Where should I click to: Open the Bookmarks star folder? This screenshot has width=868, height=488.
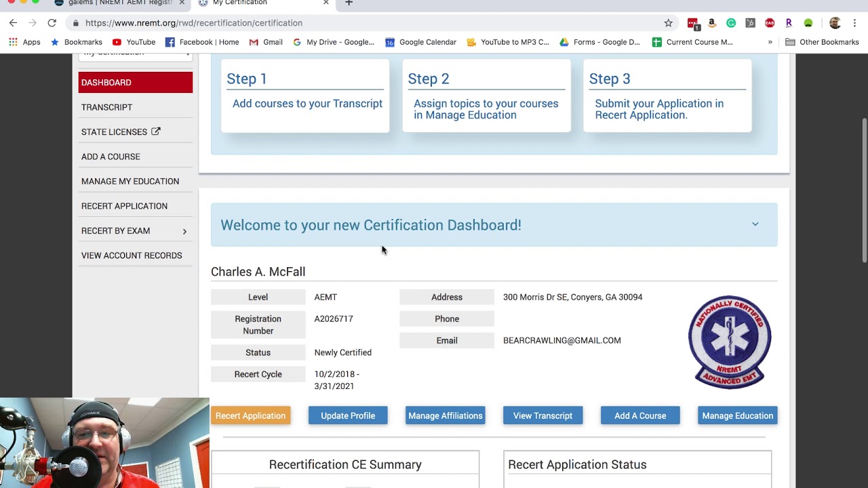(76, 42)
